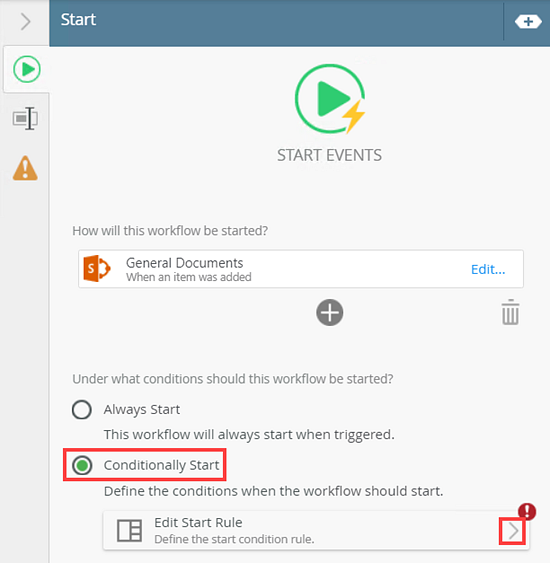Click the Edit Start Rule layout icon
The width and height of the screenshot is (550, 563).
(x=129, y=530)
